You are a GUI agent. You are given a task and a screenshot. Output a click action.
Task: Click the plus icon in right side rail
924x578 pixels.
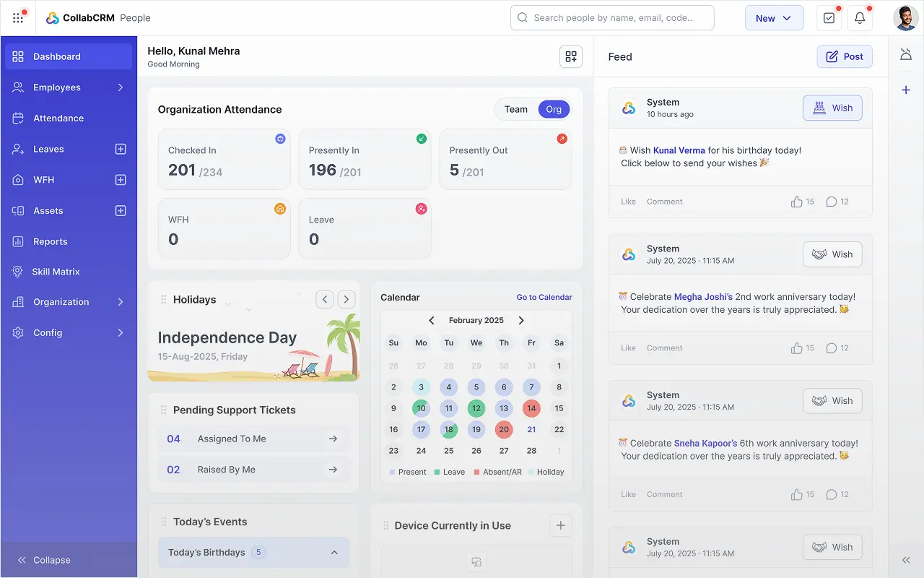point(906,90)
